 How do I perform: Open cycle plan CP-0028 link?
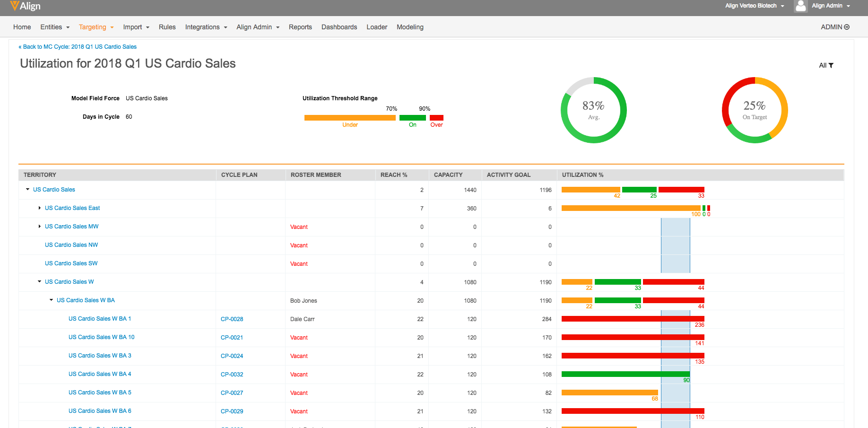[232, 319]
